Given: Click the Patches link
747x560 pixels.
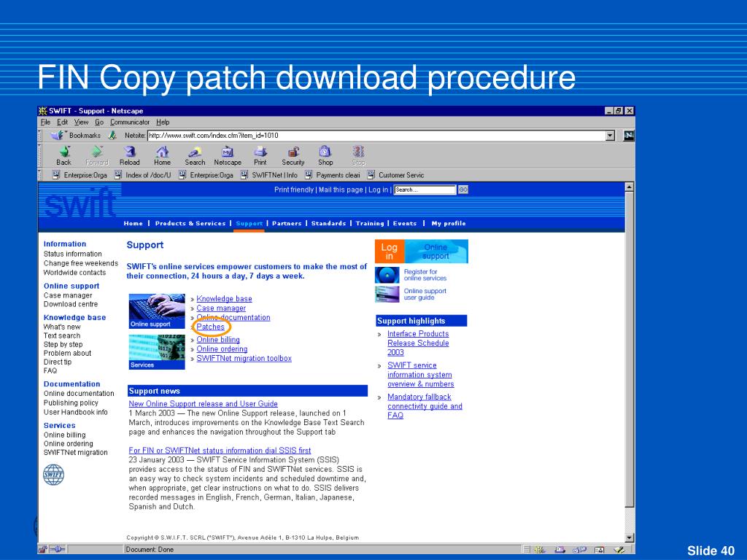Looking at the screenshot, I should coord(211,327).
